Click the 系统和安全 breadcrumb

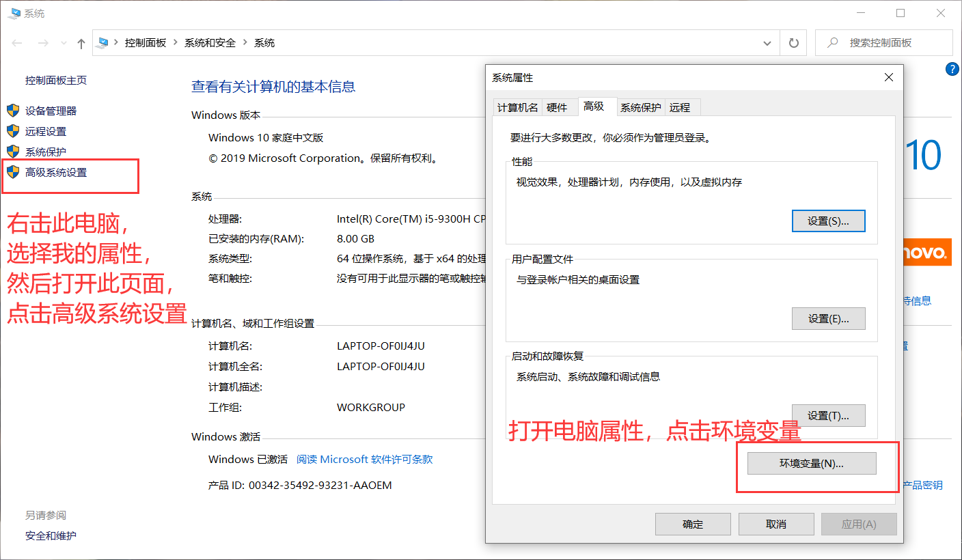210,42
